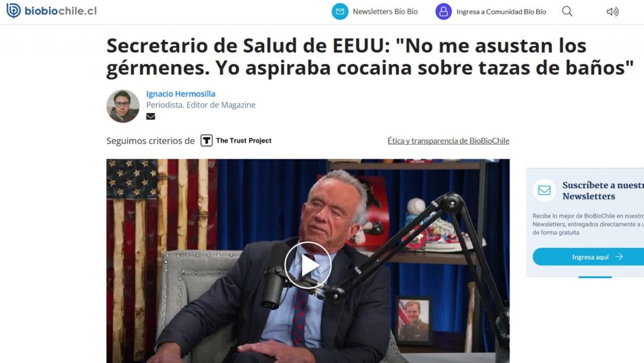
Task: Click The Trust Project text link
Action: (243, 140)
